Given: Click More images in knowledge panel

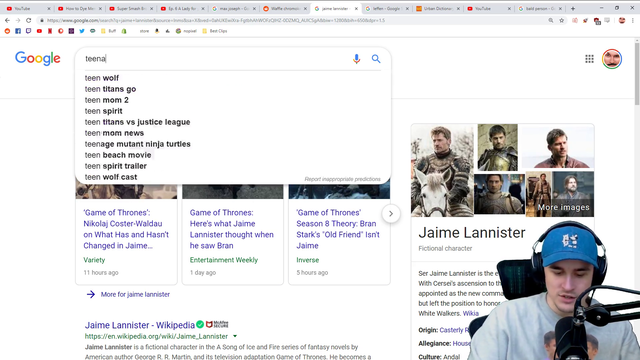Looking at the screenshot, I should click(563, 207).
